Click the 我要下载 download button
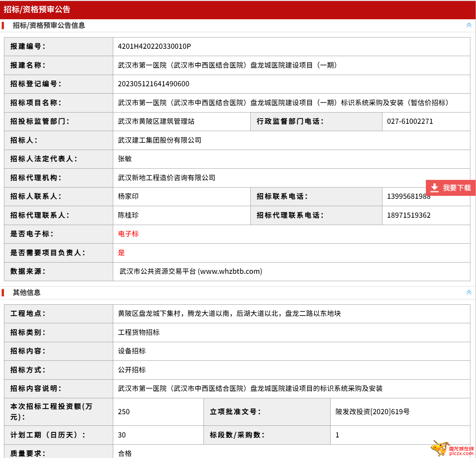Image resolution: width=476 pixels, height=458 pixels. (451, 188)
